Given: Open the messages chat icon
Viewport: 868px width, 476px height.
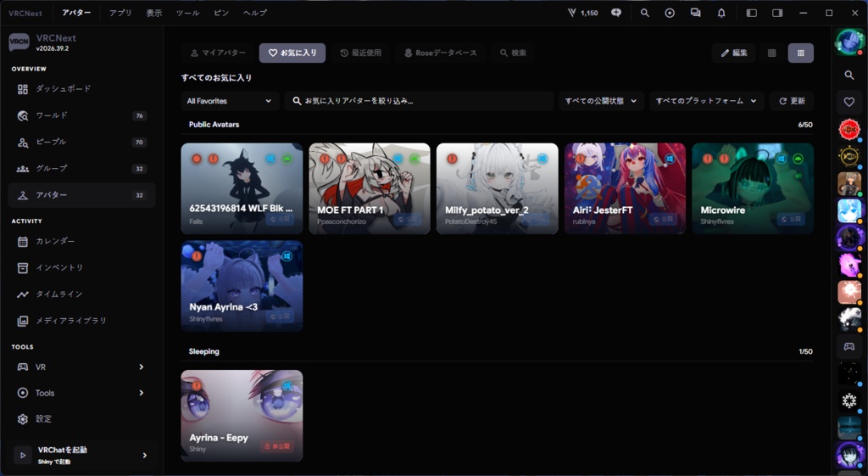Looking at the screenshot, I should pos(695,13).
